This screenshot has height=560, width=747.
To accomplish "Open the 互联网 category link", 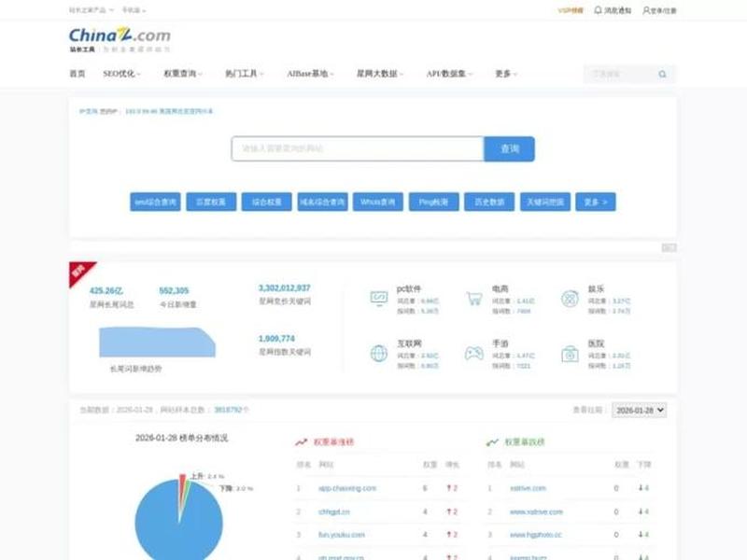I will click(409, 343).
